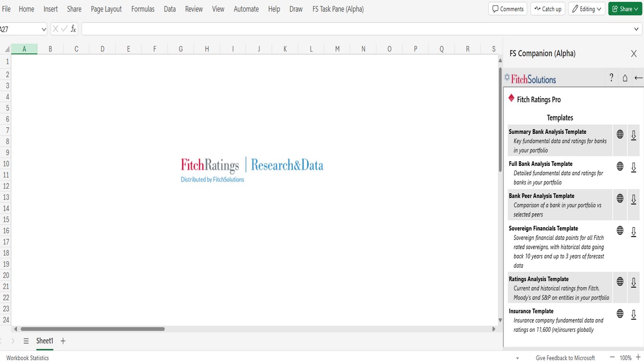The height and width of the screenshot is (362, 644).
Task: Open the Review tab
Action: click(194, 9)
